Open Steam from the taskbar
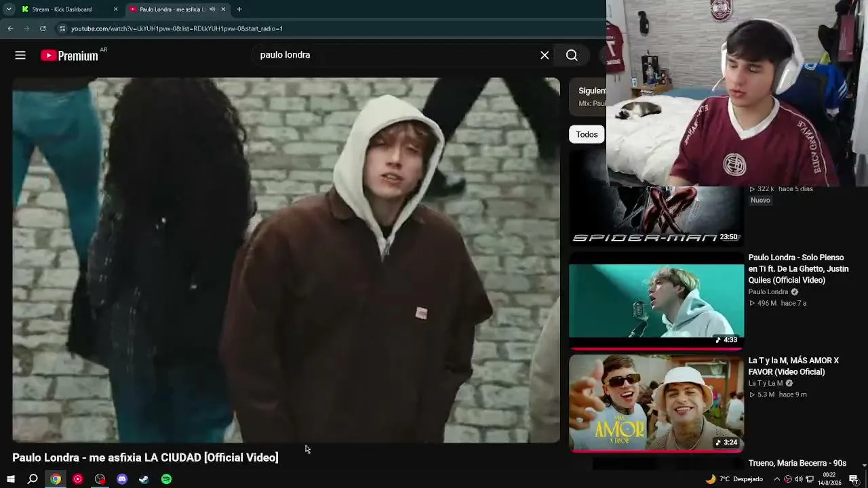Screen dimensions: 868x488 144,479
